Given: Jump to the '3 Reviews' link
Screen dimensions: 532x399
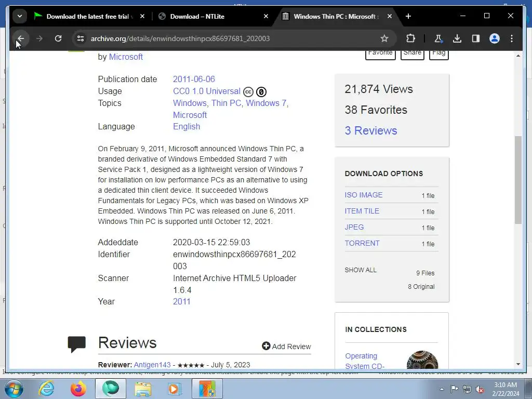Looking at the screenshot, I should [x=371, y=130].
